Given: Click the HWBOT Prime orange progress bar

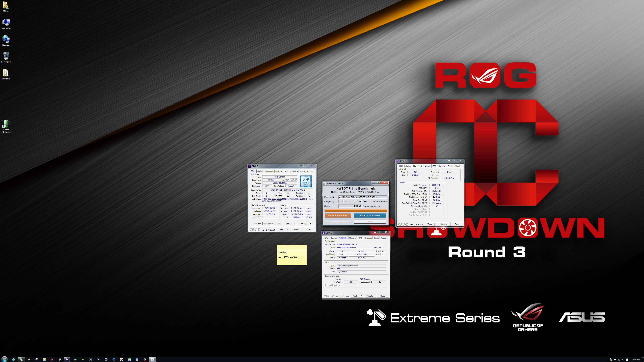Looking at the screenshot, I should pyautogui.click(x=356, y=210).
